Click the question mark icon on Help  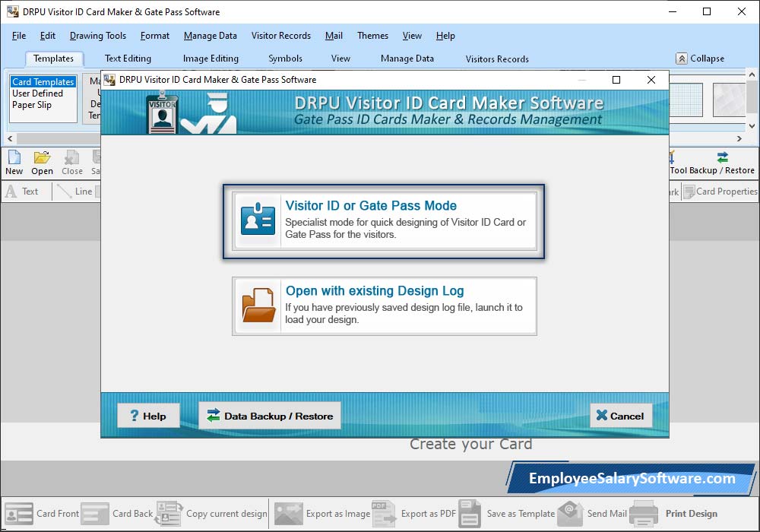pos(135,416)
